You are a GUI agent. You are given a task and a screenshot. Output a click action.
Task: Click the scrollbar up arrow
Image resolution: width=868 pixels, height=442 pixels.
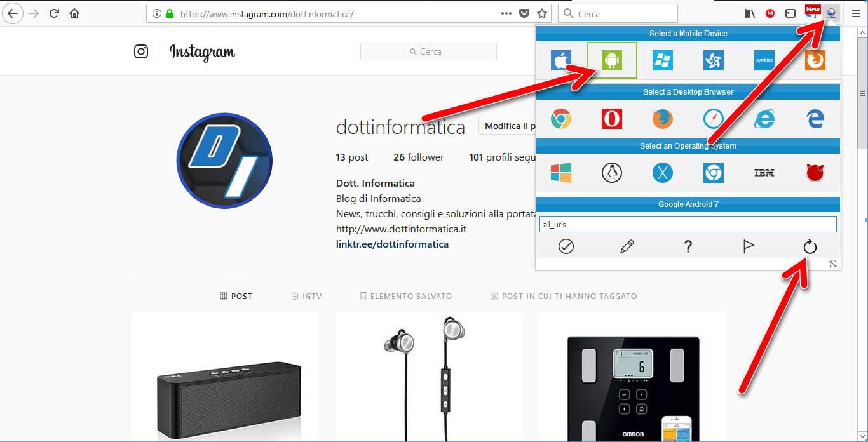coord(862,32)
